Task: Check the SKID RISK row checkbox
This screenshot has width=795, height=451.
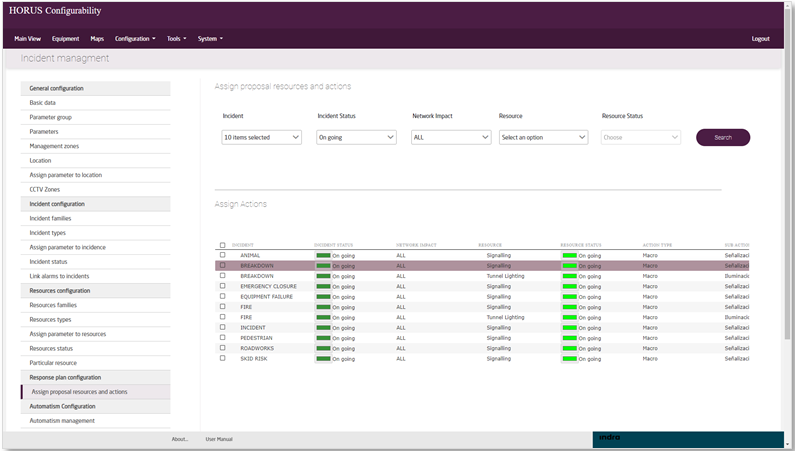Action: [223, 358]
